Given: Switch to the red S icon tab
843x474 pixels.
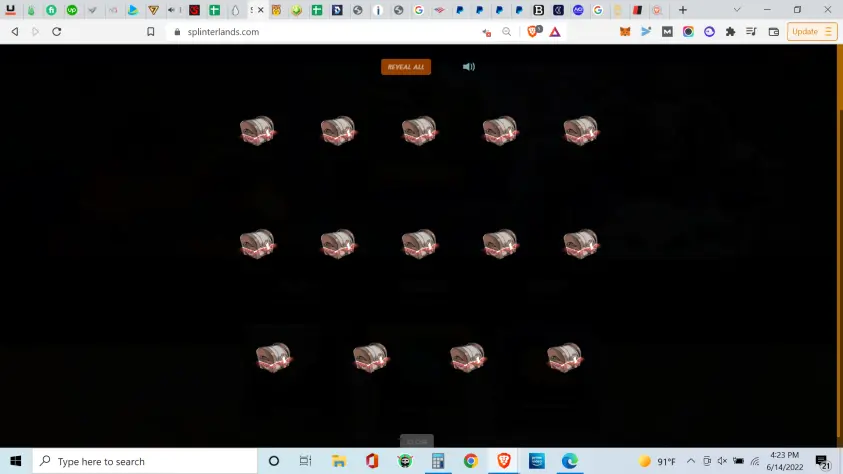Looking at the screenshot, I should (194, 10).
